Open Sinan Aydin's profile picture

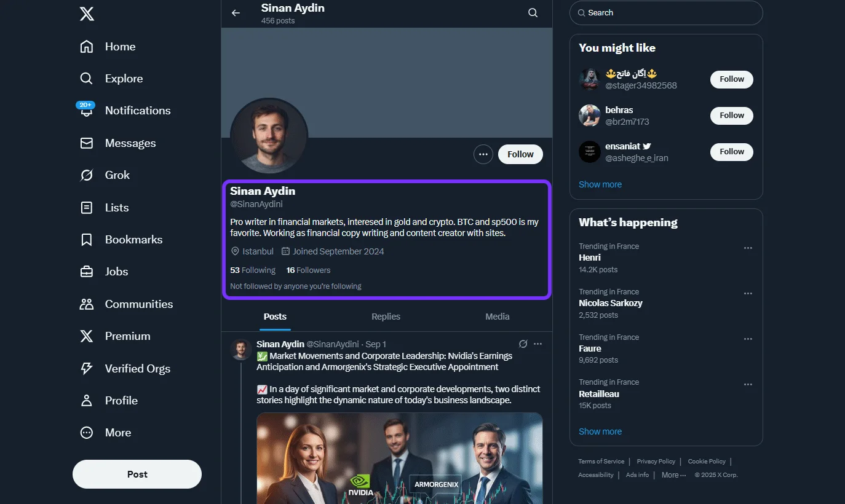click(269, 135)
